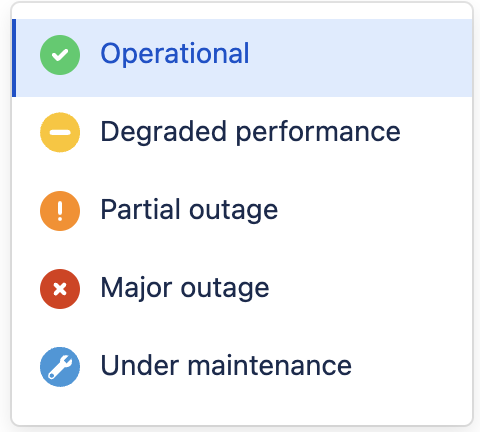Click the word "outage" next to the red icon
Image resolution: width=480 pixels, height=432 pixels.
(x=225, y=290)
